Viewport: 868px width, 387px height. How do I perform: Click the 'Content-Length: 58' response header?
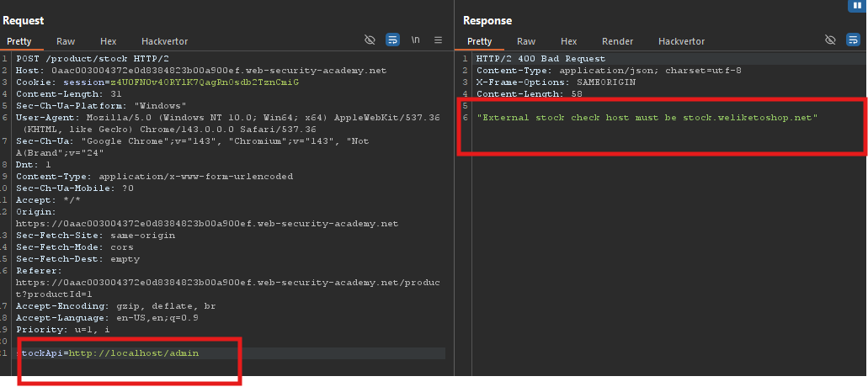pos(530,94)
